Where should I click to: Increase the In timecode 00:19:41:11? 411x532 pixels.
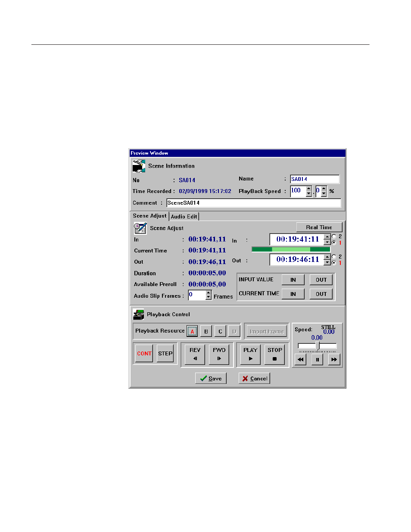point(327,236)
